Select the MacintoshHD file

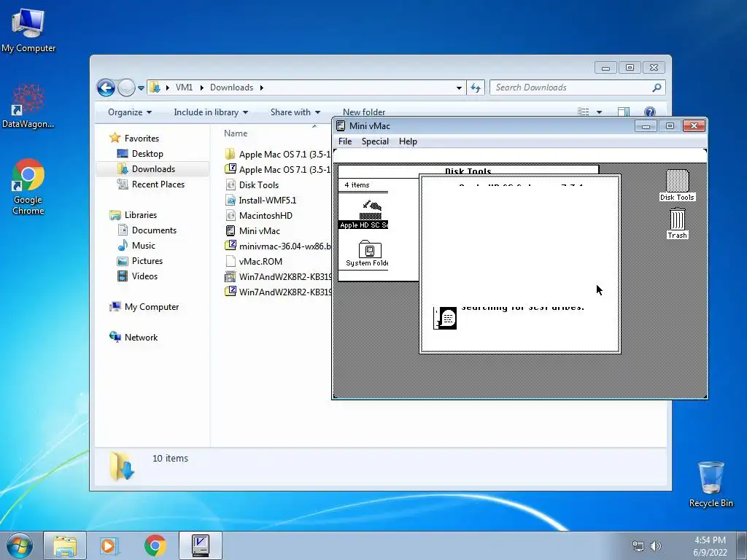[266, 216]
